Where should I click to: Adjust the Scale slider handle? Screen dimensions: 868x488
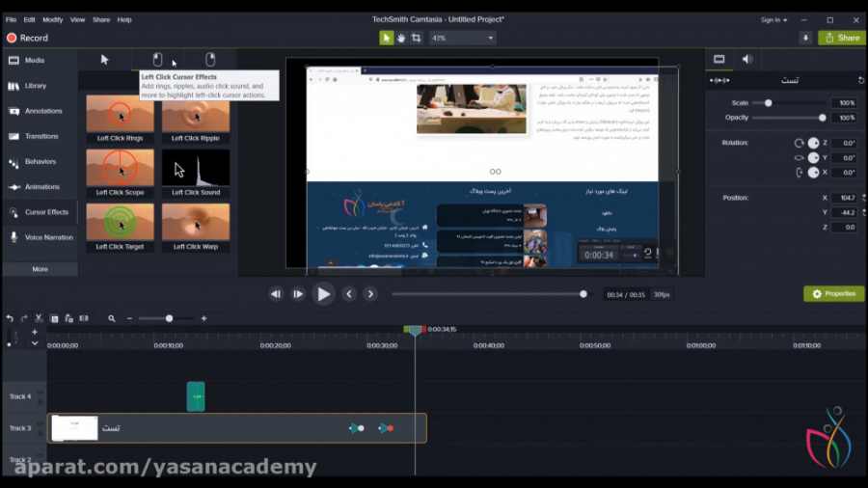(769, 103)
